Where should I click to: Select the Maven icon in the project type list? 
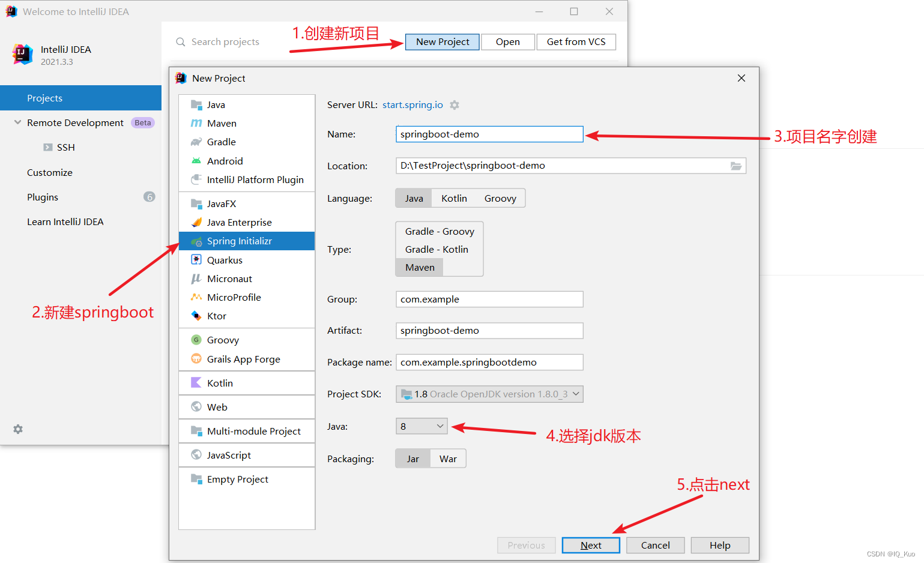click(196, 124)
